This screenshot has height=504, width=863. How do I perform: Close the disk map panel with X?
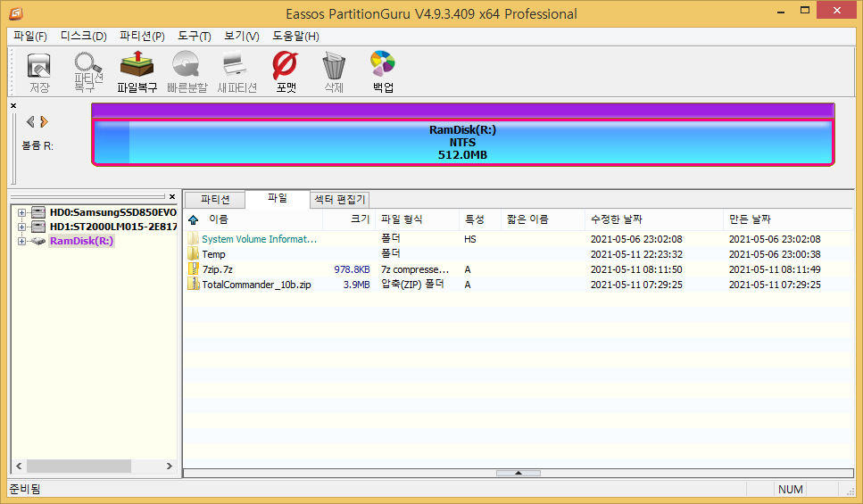13,105
